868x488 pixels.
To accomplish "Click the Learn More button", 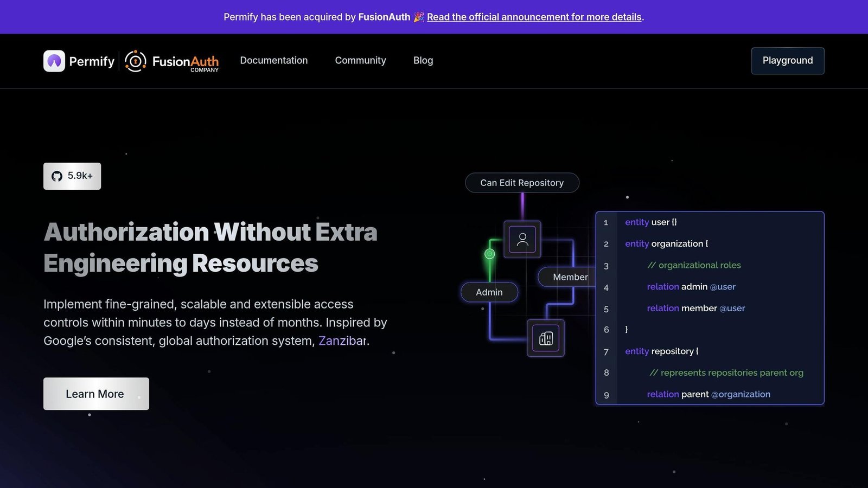I will (96, 394).
